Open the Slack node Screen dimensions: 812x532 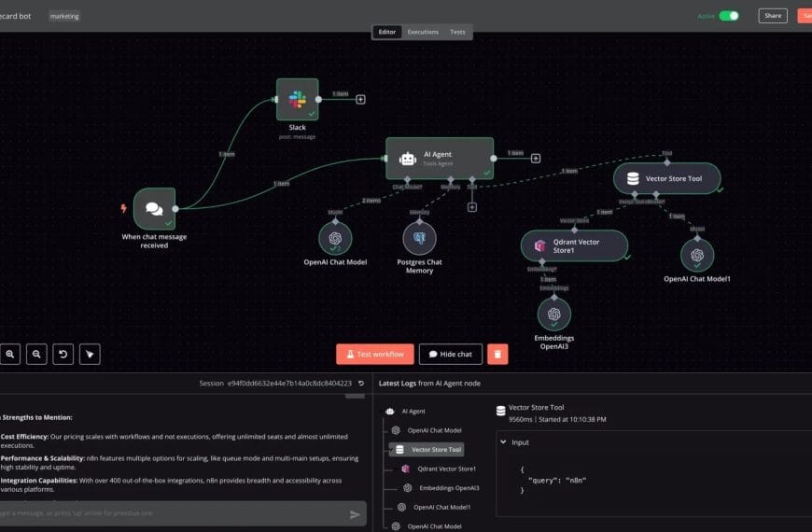coord(297,100)
